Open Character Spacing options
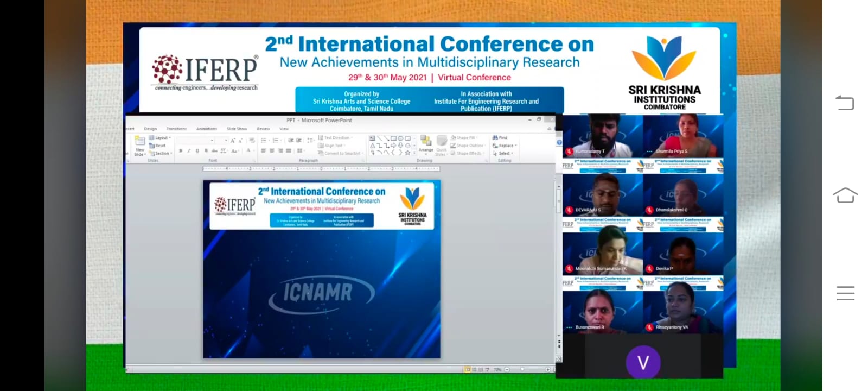This screenshot has height=391, width=868. (224, 150)
